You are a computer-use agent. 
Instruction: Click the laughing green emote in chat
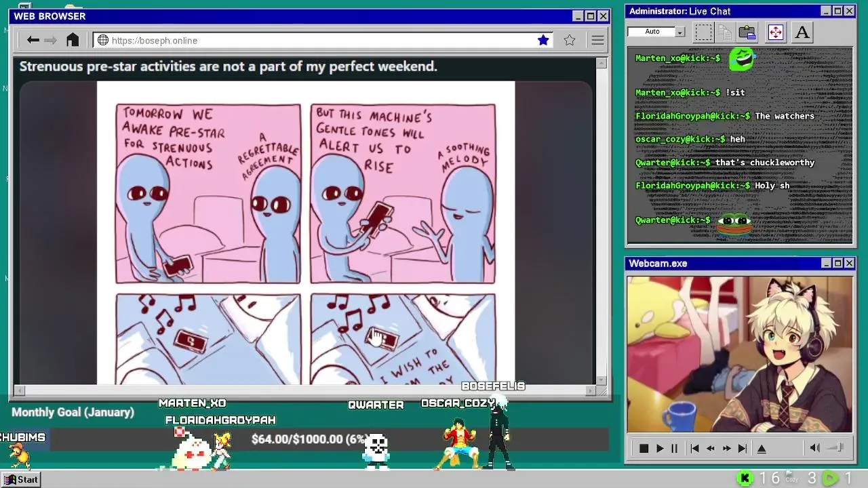point(742,59)
